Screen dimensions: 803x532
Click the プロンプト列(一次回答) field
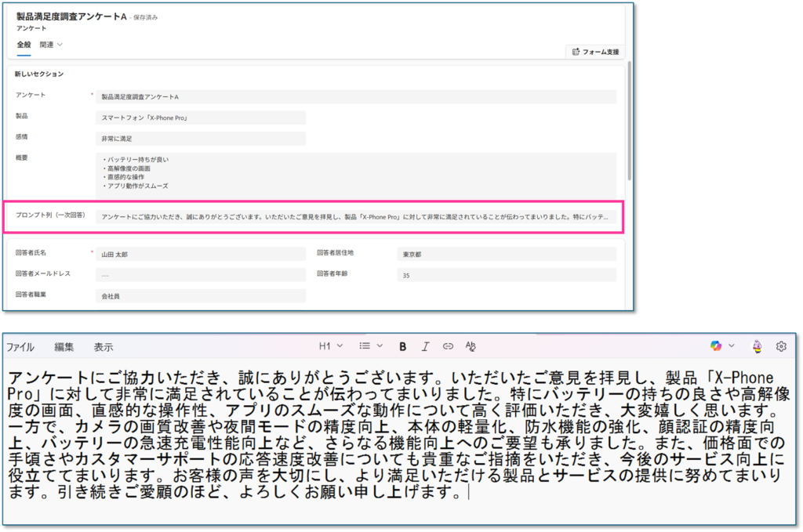click(356, 216)
